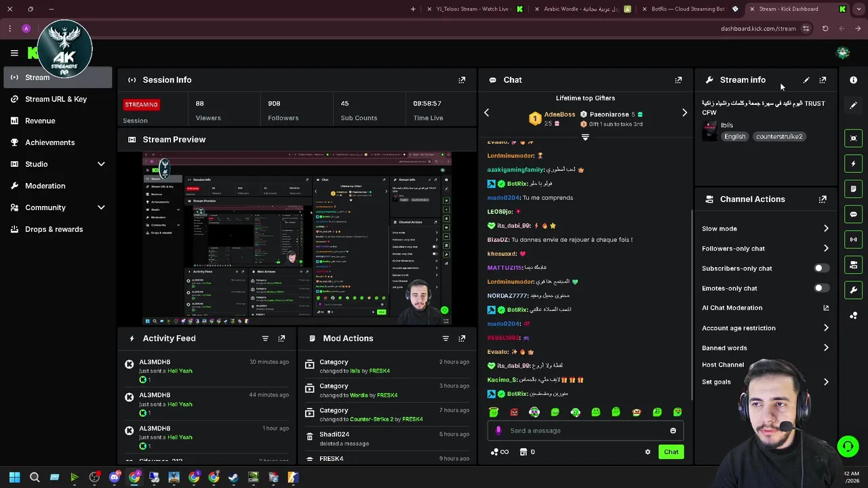Click the channel actions icon in right rail
Screen dimensions: 868x488
(x=853, y=264)
